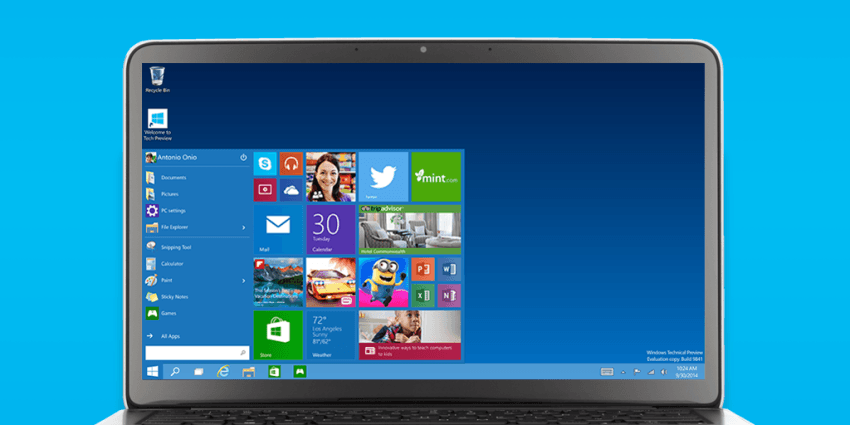Open Search from the taskbar
This screenshot has height=425, width=850.
[x=175, y=371]
